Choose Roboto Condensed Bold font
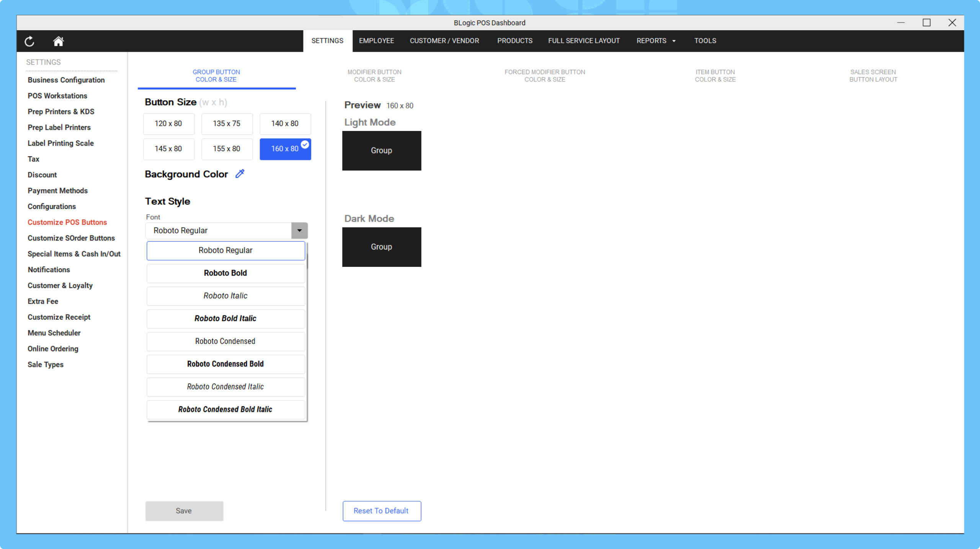The image size is (980, 549). click(225, 364)
